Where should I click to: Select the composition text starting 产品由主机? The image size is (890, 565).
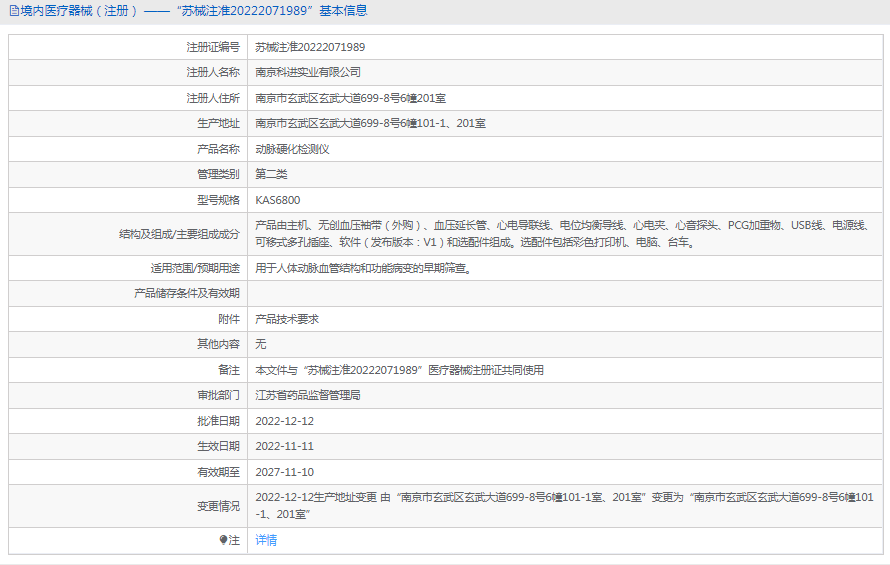coord(562,234)
